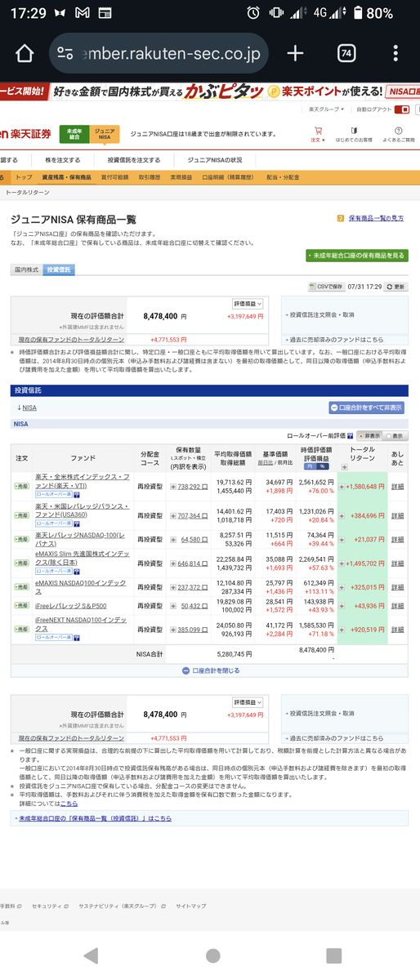Open upper 評価損益 dropdown

coord(248,303)
